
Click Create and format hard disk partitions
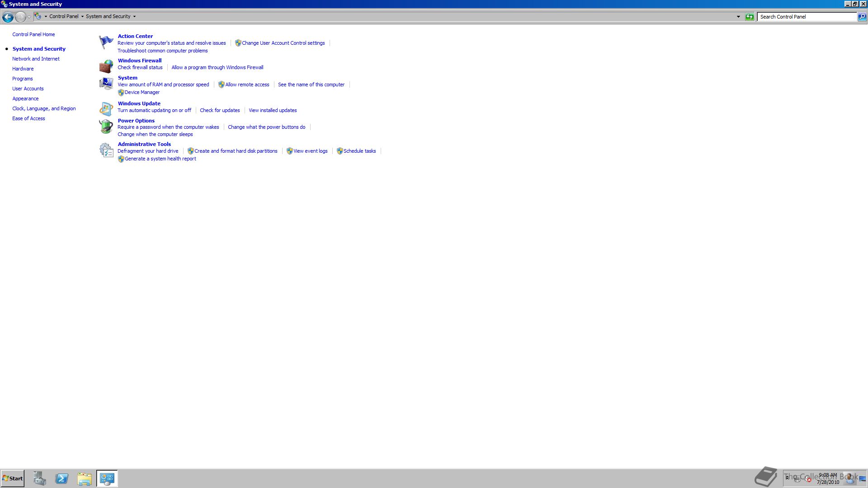click(x=236, y=151)
